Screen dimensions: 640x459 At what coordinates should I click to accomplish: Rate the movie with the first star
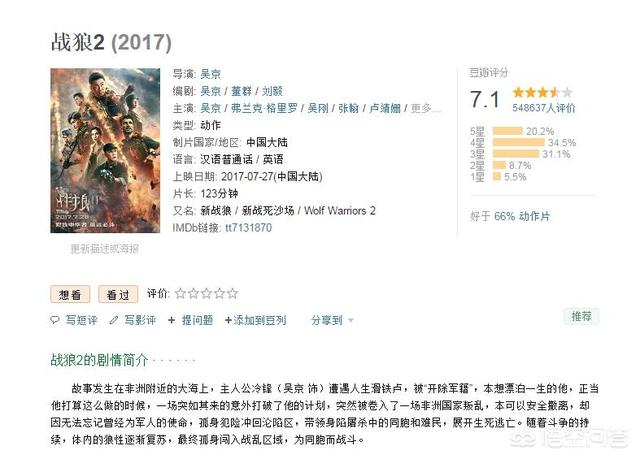pyautogui.click(x=181, y=294)
